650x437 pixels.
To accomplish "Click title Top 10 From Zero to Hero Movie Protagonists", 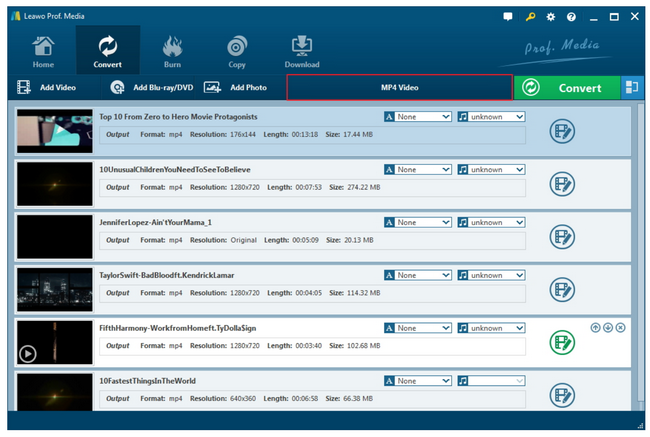I will click(x=178, y=117).
